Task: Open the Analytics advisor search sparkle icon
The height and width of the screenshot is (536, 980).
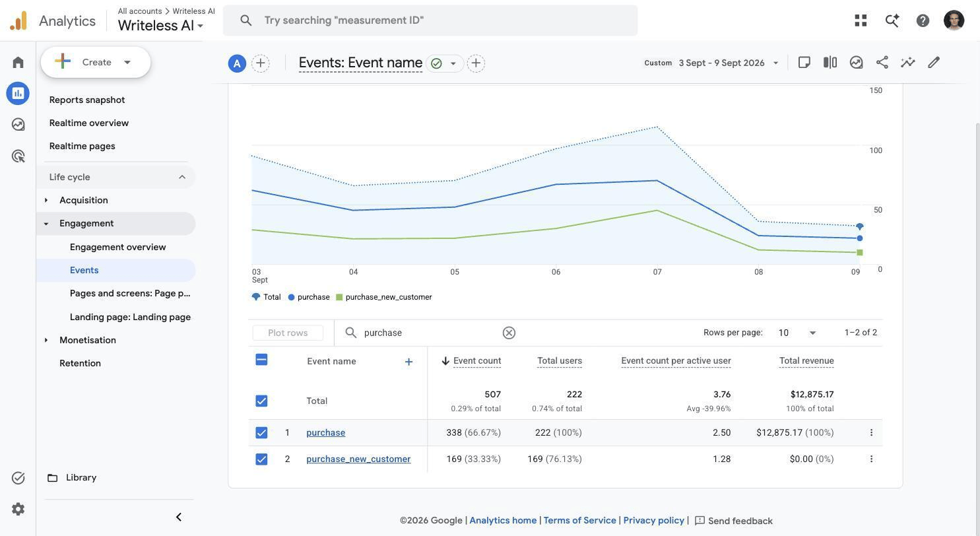Action: (x=892, y=20)
